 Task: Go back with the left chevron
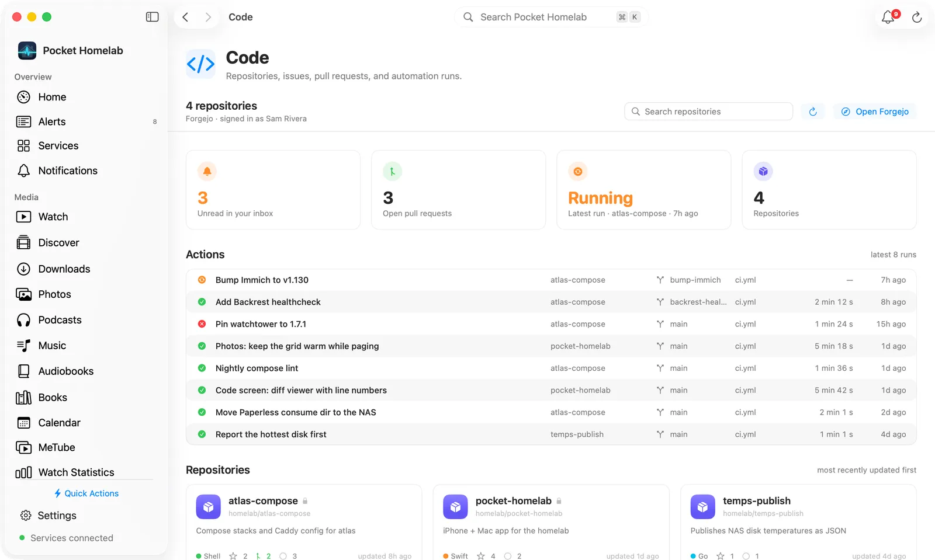[185, 17]
